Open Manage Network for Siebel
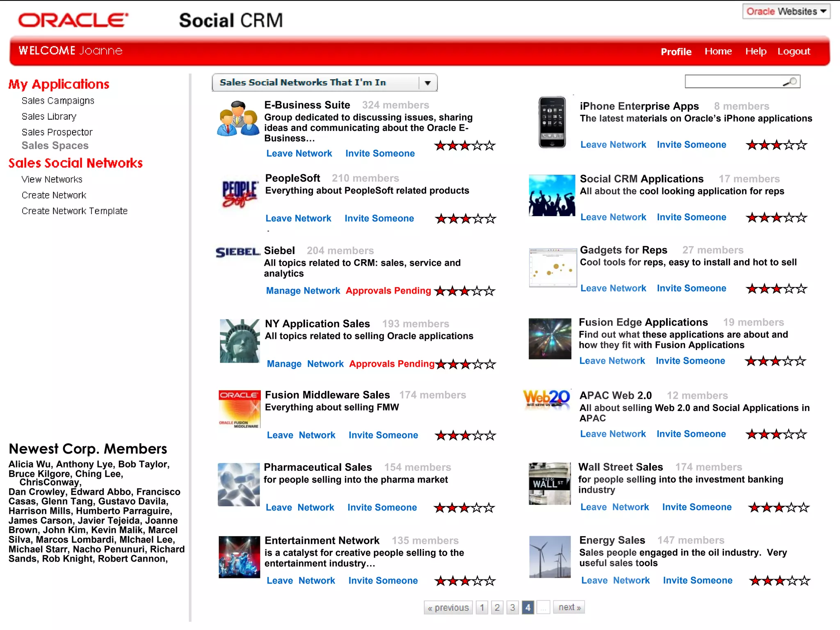This screenshot has height=630, width=840. pyautogui.click(x=303, y=291)
